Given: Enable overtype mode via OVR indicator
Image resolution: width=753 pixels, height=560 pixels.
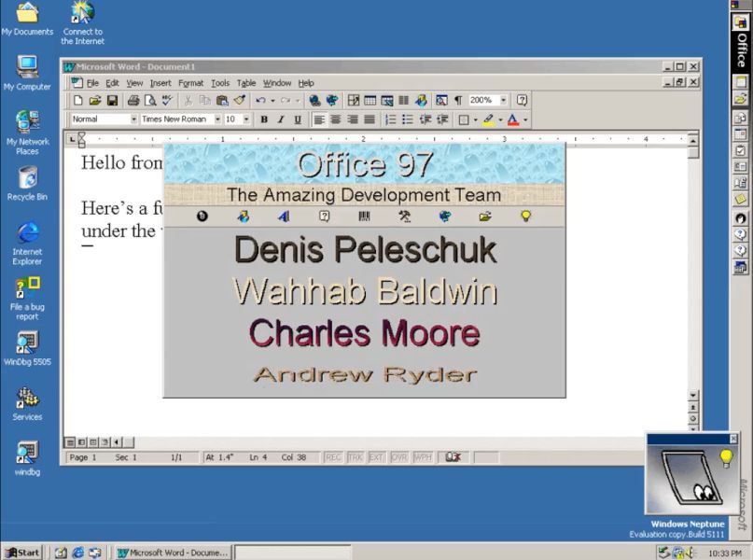Looking at the screenshot, I should point(399,457).
